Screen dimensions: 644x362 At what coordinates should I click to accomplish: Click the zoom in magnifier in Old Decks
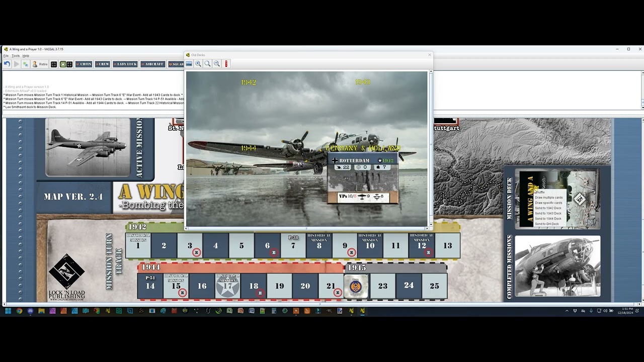198,64
